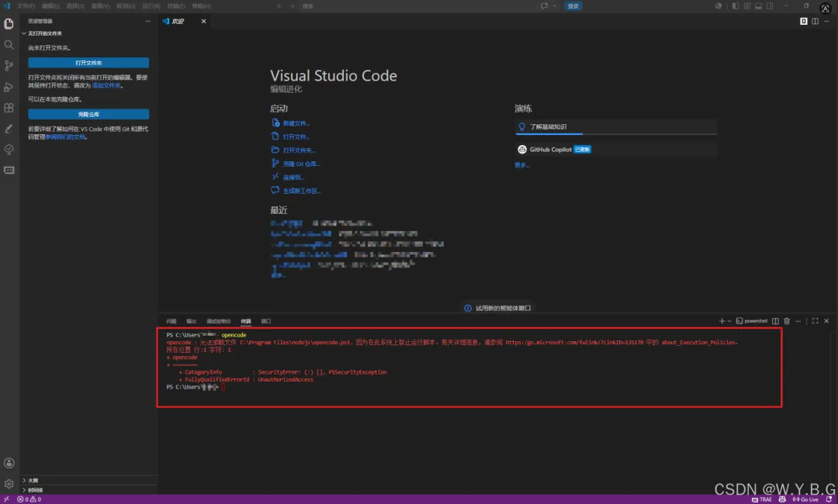Open the 帮助(H) menu

[201, 6]
